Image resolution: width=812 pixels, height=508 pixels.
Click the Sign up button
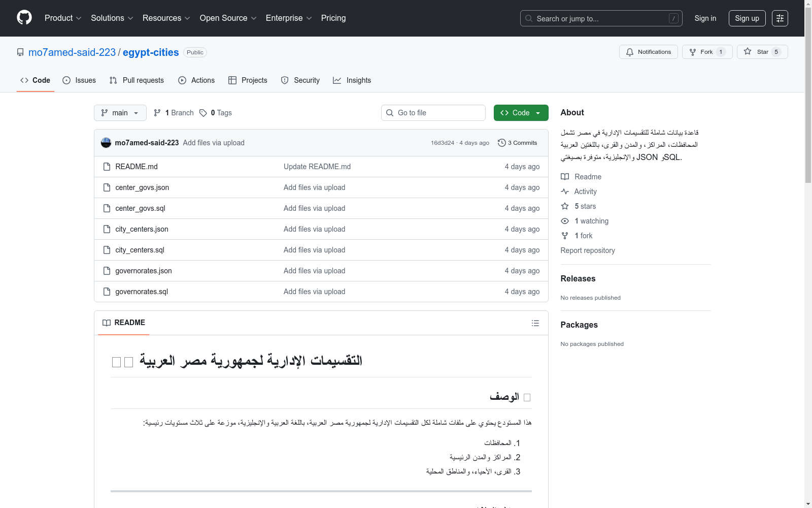(x=747, y=18)
